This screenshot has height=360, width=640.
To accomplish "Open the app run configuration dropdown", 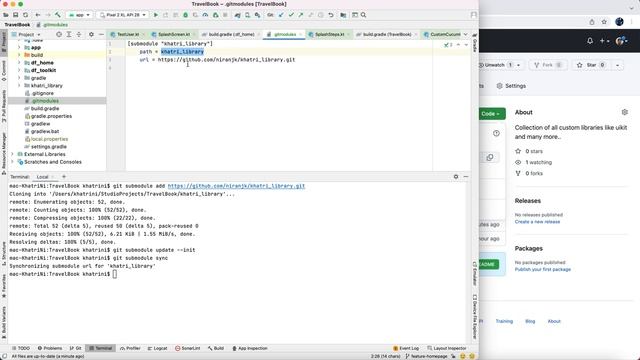I will click(x=80, y=15).
